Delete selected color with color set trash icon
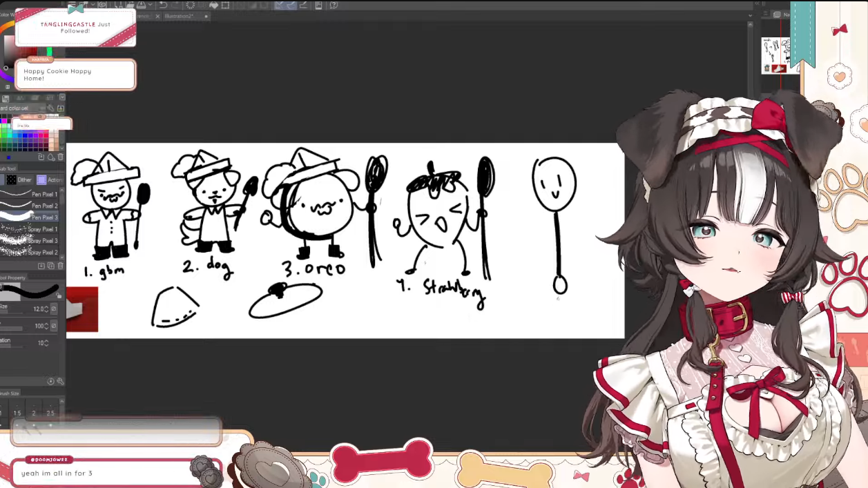This screenshot has width=868, height=488. point(60,157)
